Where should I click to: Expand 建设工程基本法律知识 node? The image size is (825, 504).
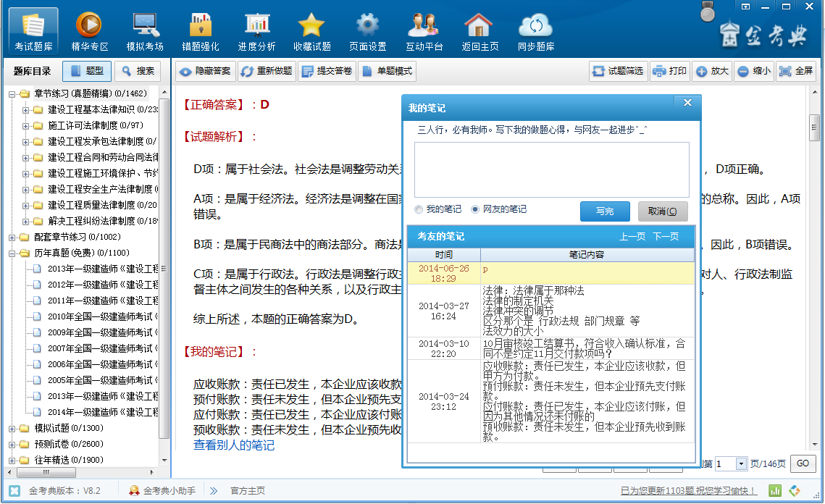[25, 111]
